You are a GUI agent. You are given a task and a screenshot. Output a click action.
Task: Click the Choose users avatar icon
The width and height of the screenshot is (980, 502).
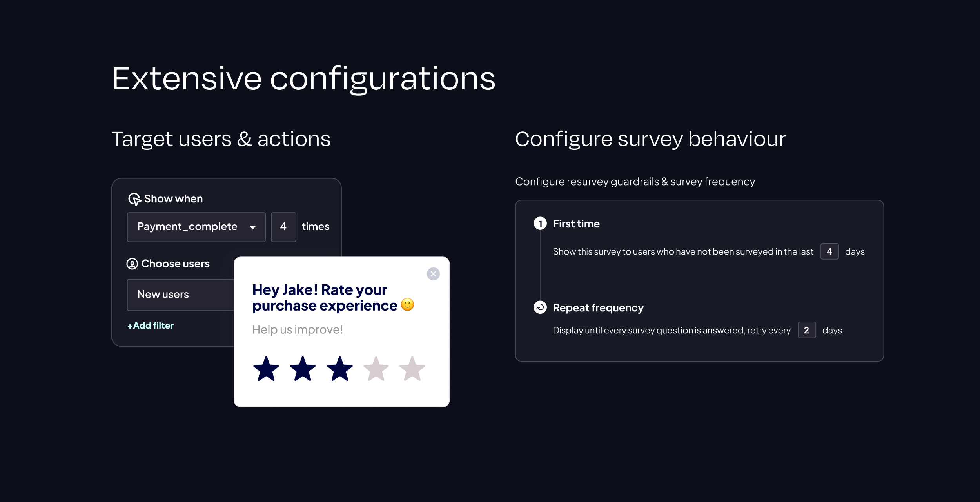pyautogui.click(x=132, y=264)
